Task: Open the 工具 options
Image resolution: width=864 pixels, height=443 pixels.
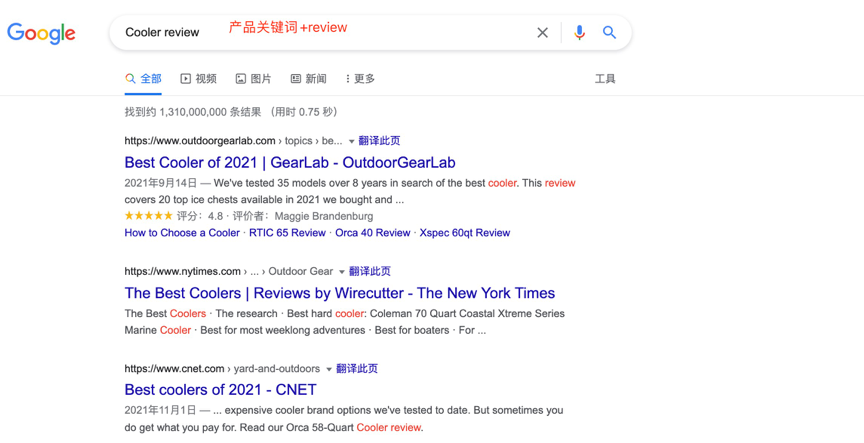Action: coord(605,79)
